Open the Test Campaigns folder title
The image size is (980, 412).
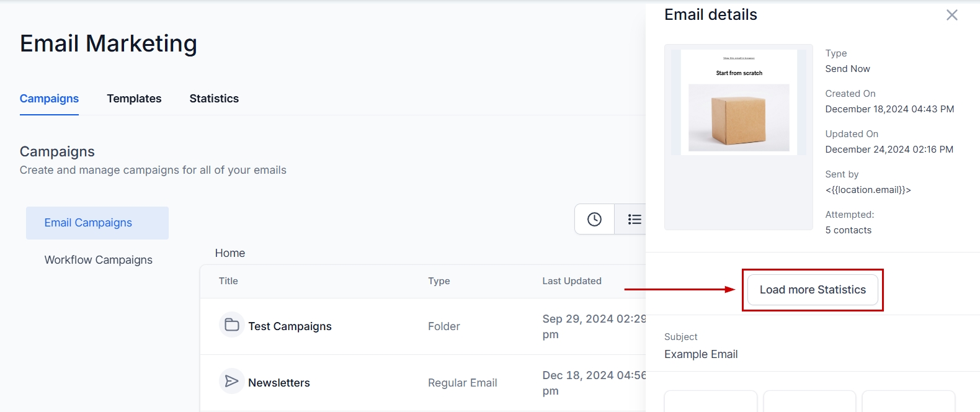tap(290, 326)
